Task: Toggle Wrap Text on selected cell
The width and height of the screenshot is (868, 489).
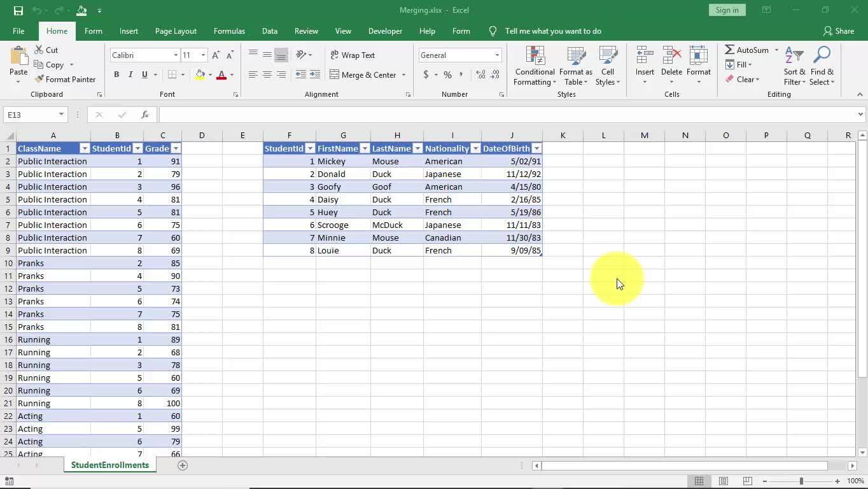Action: click(353, 55)
